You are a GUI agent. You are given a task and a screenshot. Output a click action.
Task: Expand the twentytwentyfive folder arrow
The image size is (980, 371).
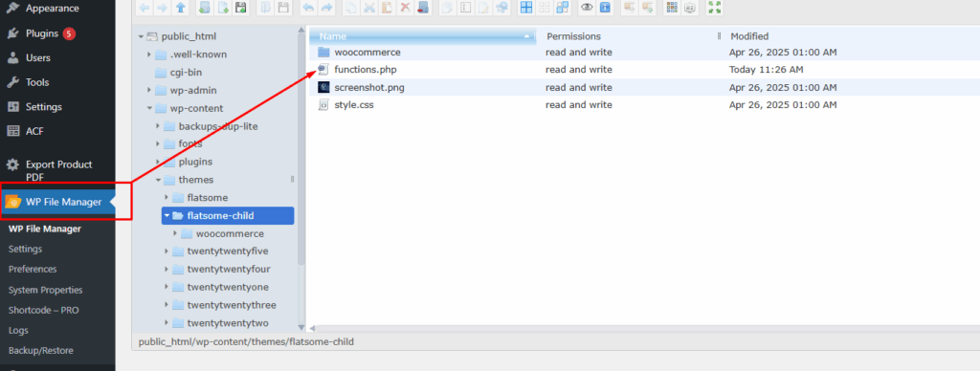167,251
